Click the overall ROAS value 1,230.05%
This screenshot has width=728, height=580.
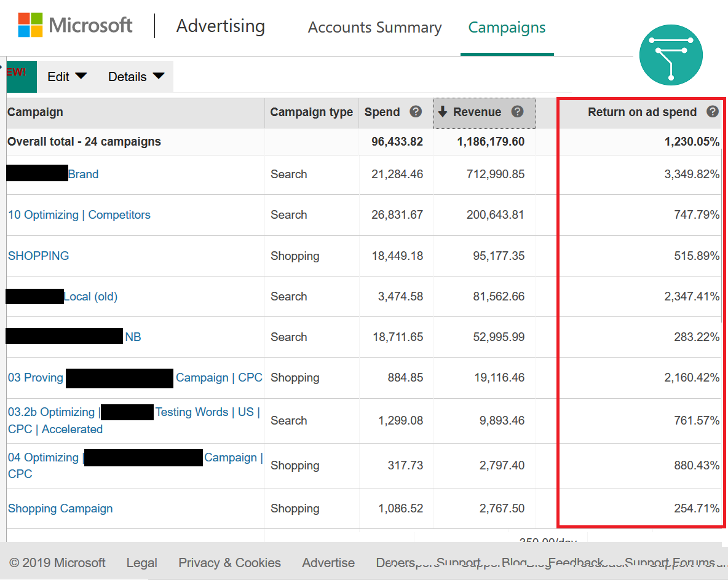pos(692,141)
